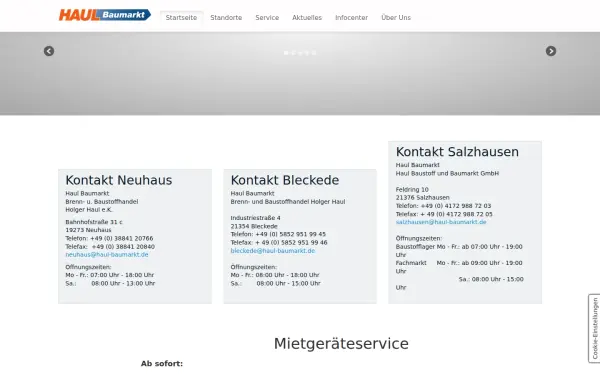This screenshot has height=375, width=600.
Task: Select the 'Bahnhofstraße 31 c' address line
Action: [94, 222]
